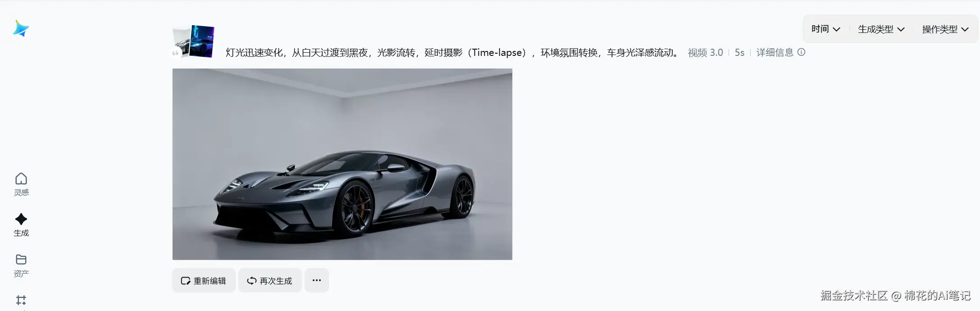The width and height of the screenshot is (980, 311).
Task: Open the three-dots more options button
Action: coord(317,280)
